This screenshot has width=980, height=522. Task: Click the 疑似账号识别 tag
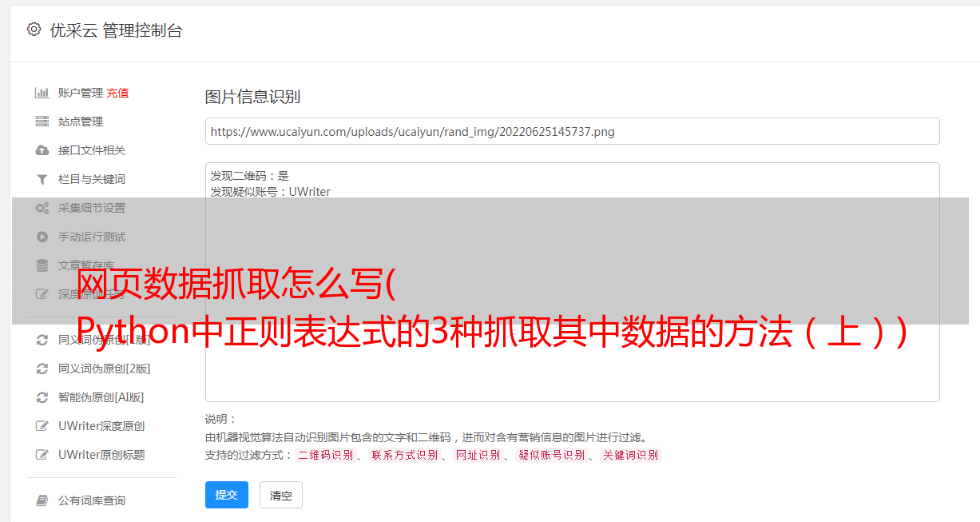(x=551, y=455)
